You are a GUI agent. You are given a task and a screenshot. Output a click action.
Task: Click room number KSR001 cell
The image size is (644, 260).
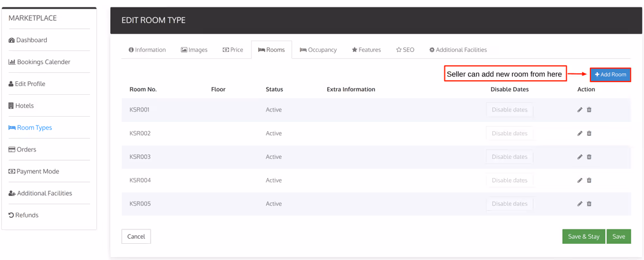click(140, 110)
